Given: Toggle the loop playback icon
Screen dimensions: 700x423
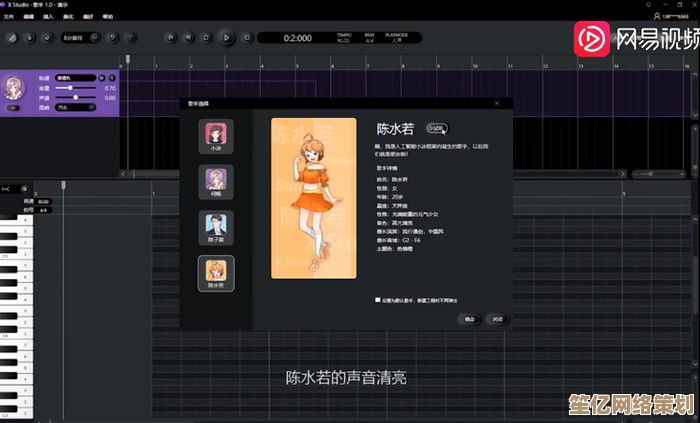Looking at the screenshot, I should pyautogui.click(x=207, y=37).
